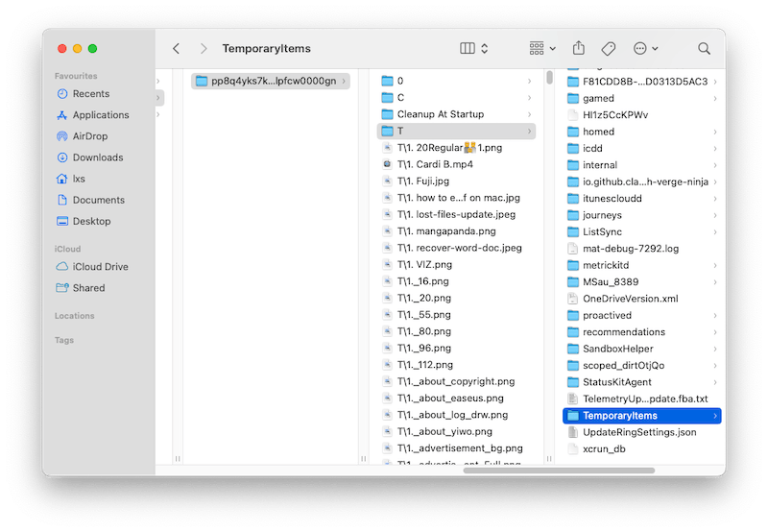Screen dimensions: 768x532
Task: Select file T\1._about_easeus.png
Action: coord(457,399)
